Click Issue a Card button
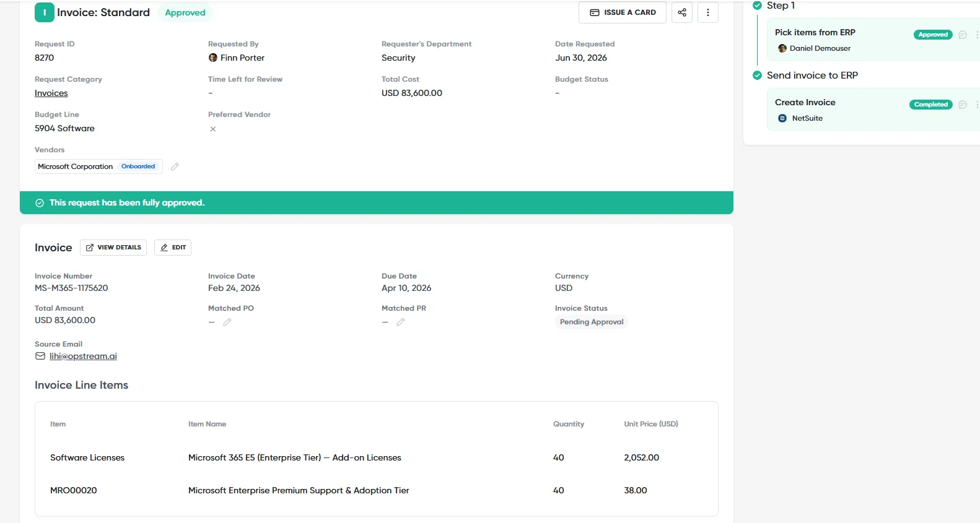 623,12
